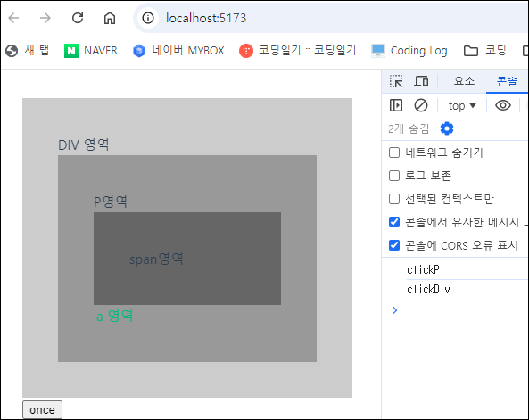Open the 코딩 bookmark folder

click(484, 51)
